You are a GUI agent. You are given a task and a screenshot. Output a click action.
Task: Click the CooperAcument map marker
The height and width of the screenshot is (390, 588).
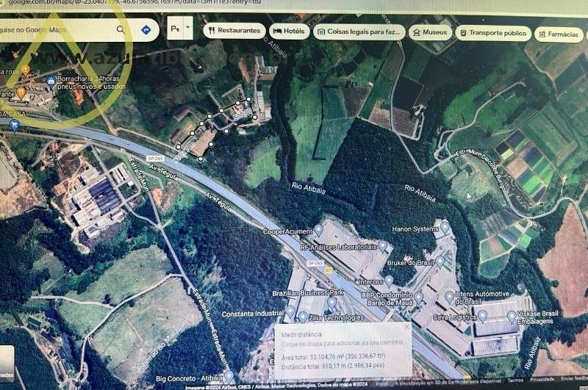click(x=318, y=231)
